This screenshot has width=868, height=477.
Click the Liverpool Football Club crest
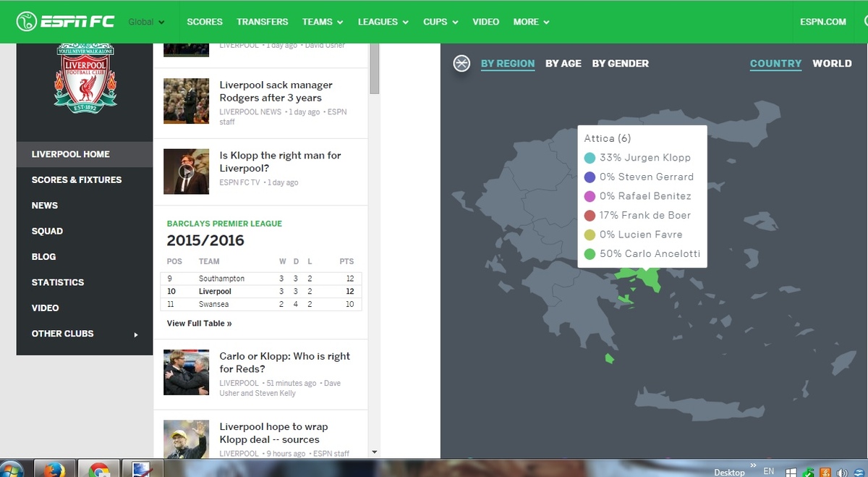85,78
